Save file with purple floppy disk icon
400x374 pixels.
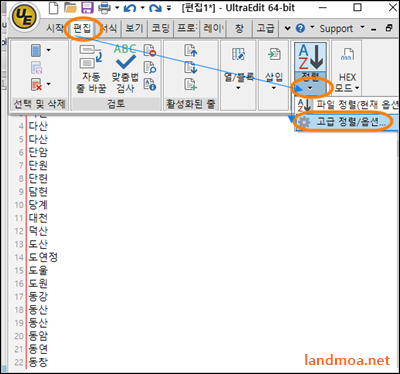(x=87, y=8)
